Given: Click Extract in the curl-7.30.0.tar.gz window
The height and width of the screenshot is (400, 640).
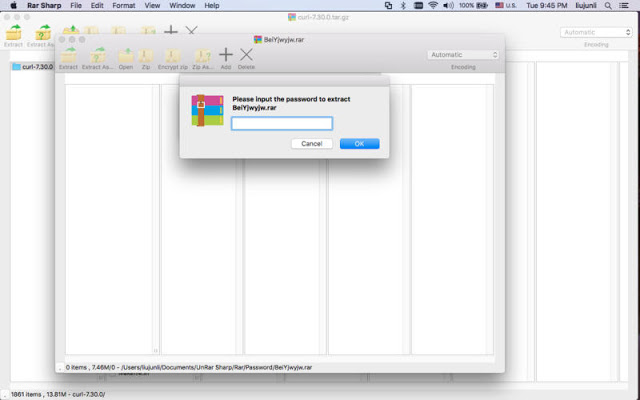Looking at the screenshot, I should (x=13, y=36).
